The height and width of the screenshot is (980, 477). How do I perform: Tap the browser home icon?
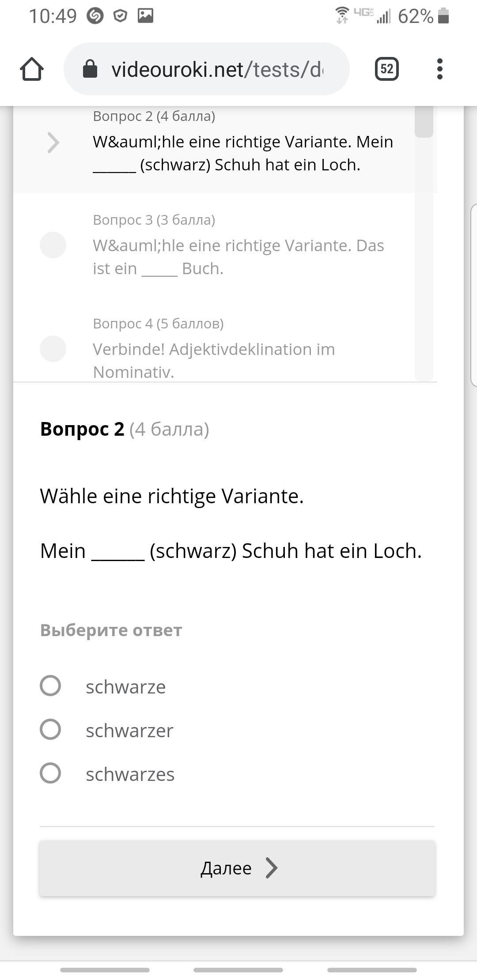[32, 69]
